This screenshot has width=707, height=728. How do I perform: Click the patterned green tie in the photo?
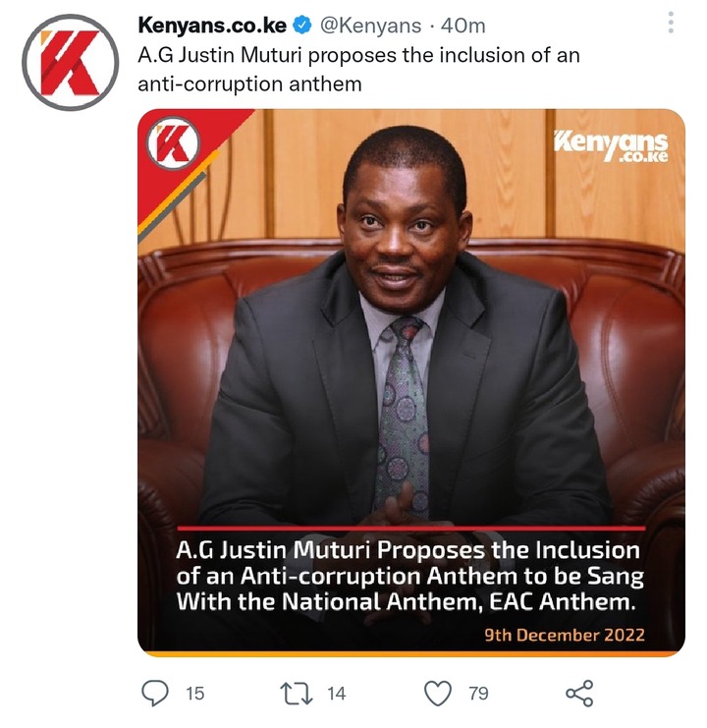tap(404, 414)
